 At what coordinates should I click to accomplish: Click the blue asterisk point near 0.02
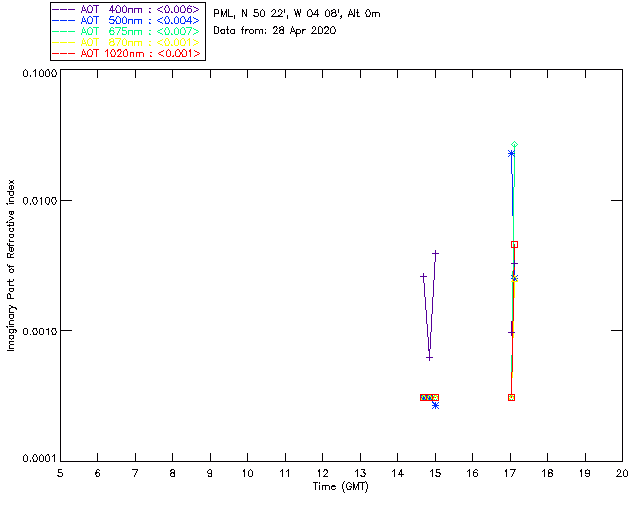tap(511, 154)
